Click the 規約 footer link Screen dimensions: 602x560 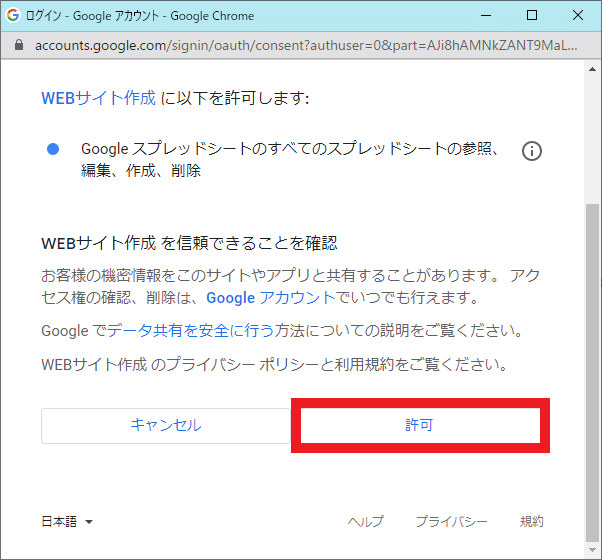[532, 521]
